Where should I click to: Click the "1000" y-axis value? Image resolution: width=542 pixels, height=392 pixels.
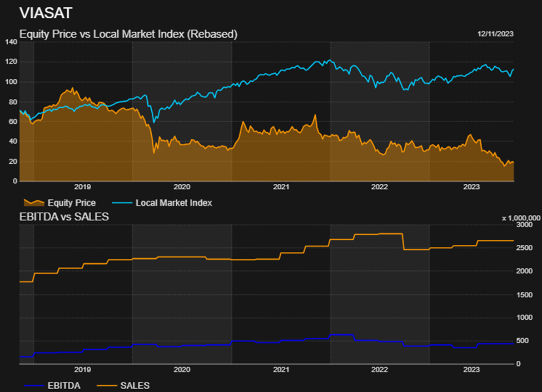point(524,318)
